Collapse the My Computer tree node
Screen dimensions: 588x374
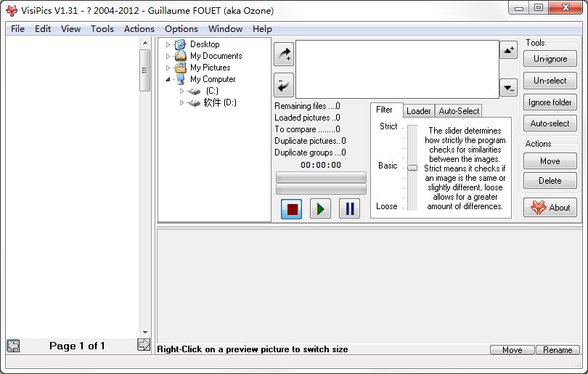point(168,79)
